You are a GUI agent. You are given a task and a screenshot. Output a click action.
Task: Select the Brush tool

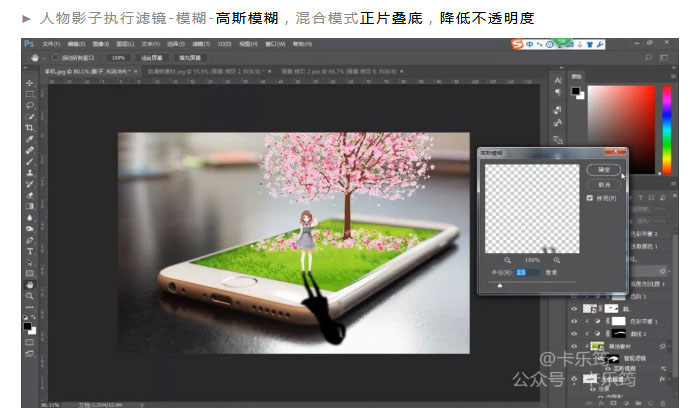click(29, 161)
